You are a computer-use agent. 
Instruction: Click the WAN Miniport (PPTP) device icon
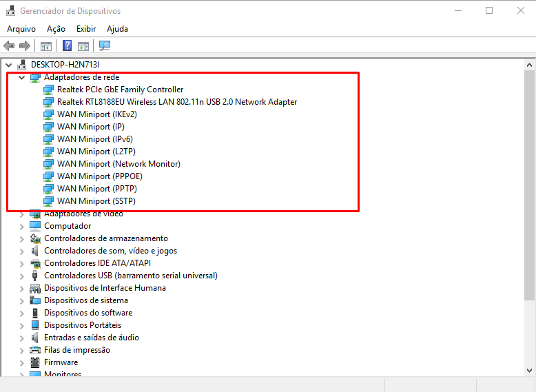click(48, 189)
